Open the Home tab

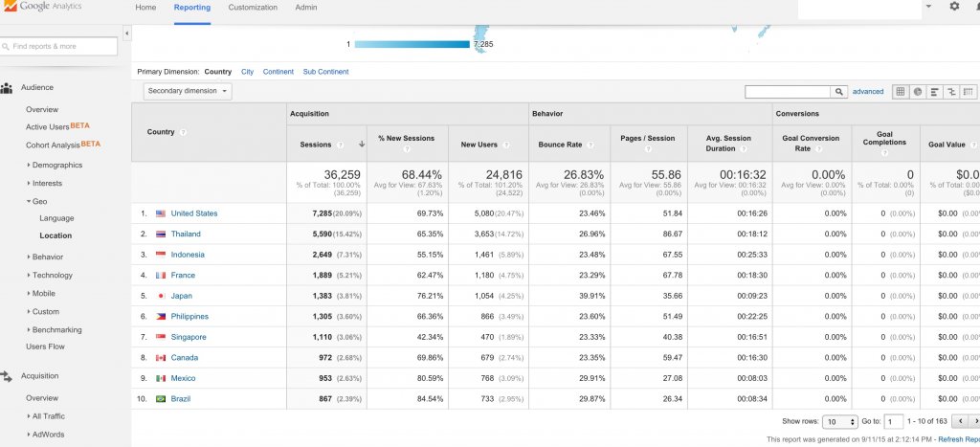pyautogui.click(x=145, y=8)
